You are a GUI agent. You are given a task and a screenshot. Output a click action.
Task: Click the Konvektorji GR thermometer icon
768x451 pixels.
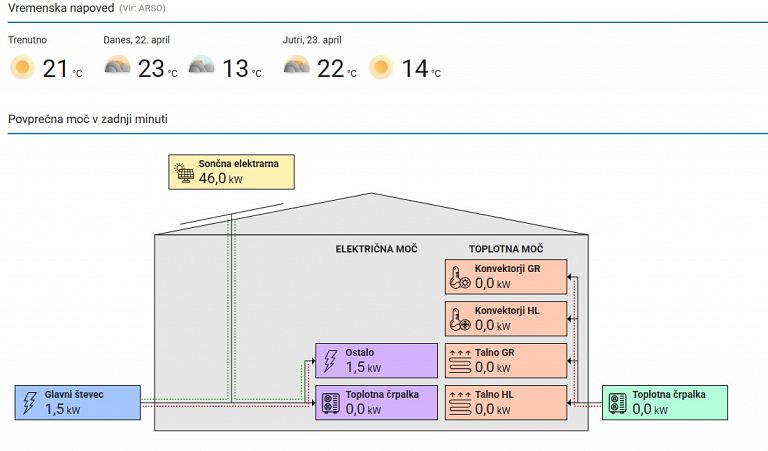[460, 277]
